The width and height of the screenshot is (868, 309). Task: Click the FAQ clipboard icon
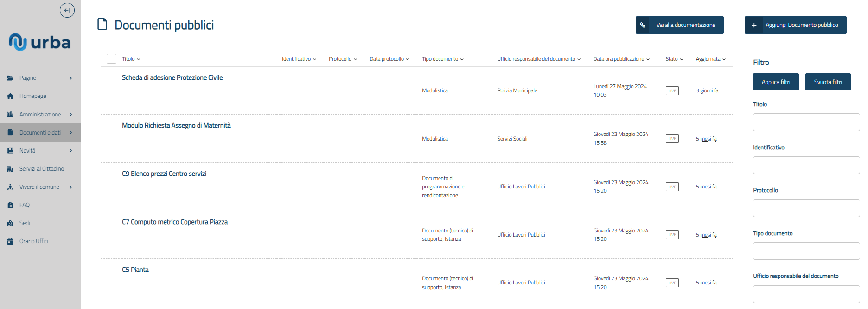[10, 205]
